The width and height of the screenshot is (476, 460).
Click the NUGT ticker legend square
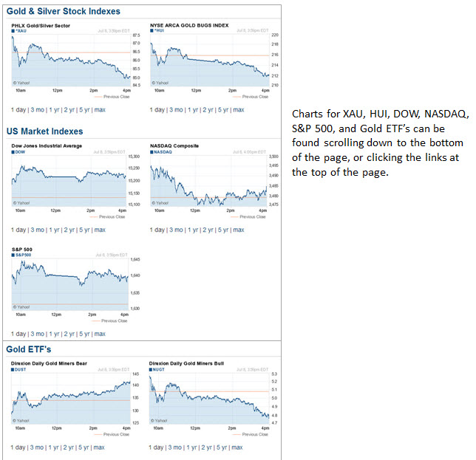point(151,369)
